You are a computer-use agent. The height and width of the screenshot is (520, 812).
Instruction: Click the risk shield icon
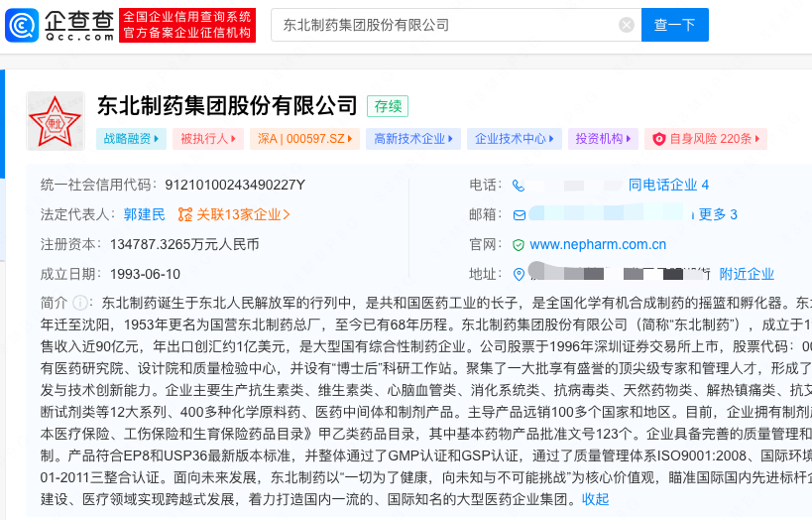(658, 139)
